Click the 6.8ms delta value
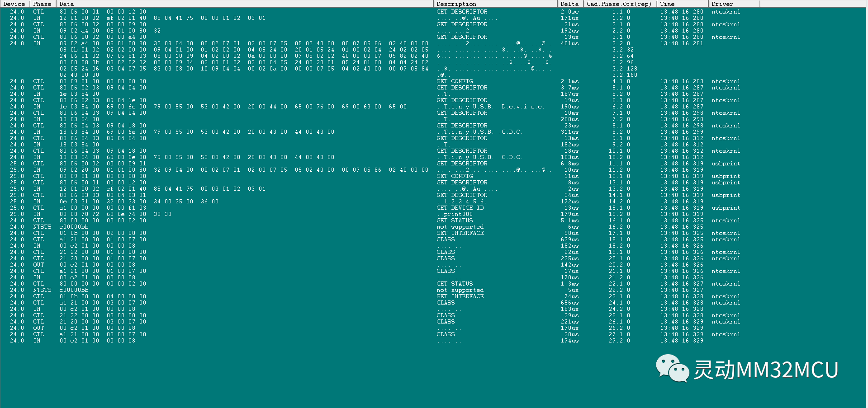 pos(569,164)
